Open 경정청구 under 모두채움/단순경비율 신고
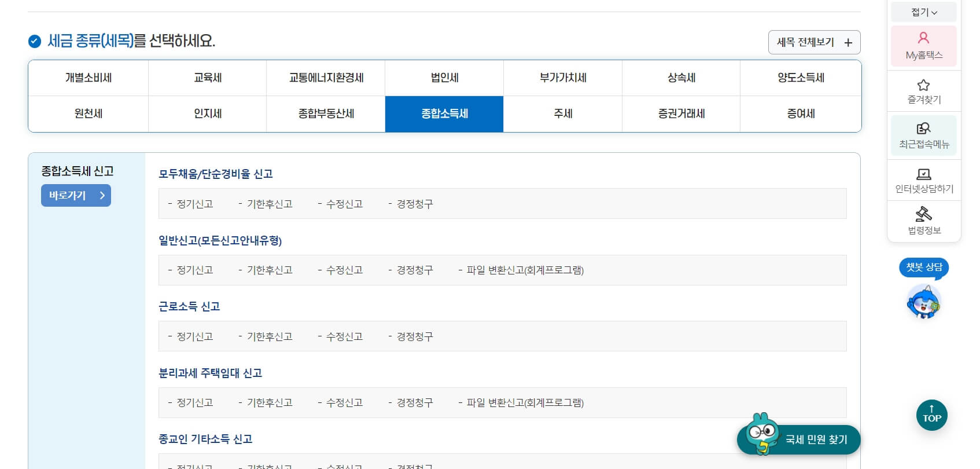The width and height of the screenshot is (980, 469). [415, 204]
